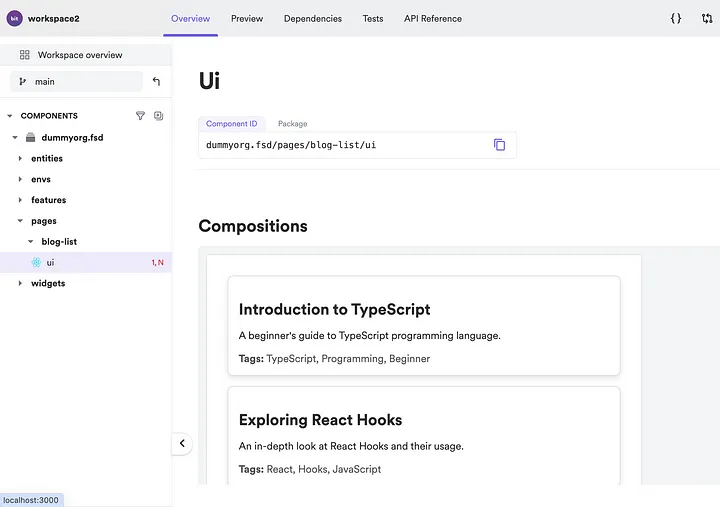Collapse the sidebar with the chevron button
This screenshot has height=507, width=720.
tap(182, 444)
